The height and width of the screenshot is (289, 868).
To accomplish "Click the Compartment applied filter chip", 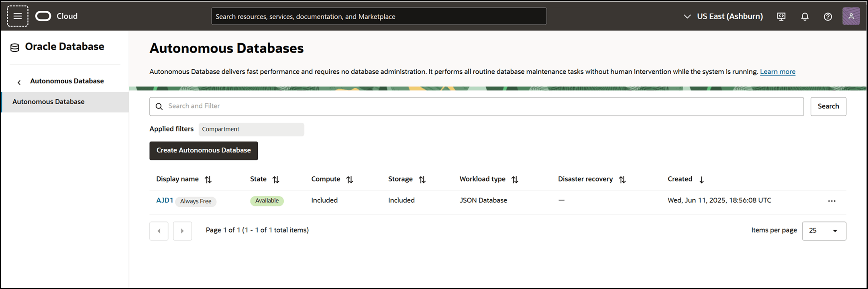I will click(x=251, y=129).
